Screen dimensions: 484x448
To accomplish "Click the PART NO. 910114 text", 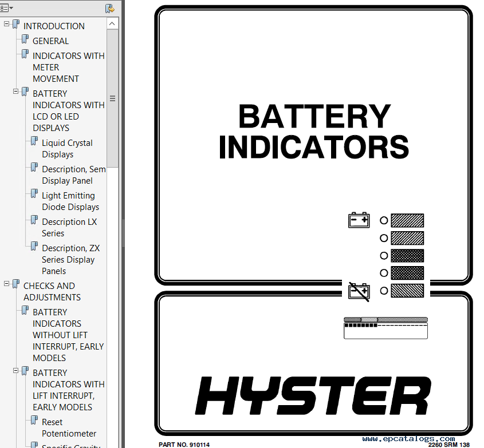I will pyautogui.click(x=184, y=445).
